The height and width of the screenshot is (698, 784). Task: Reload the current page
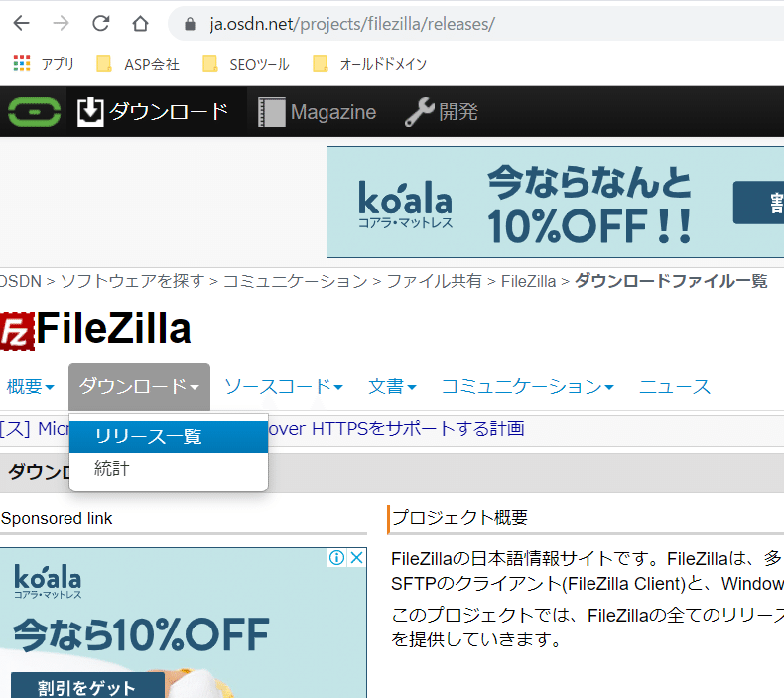100,23
